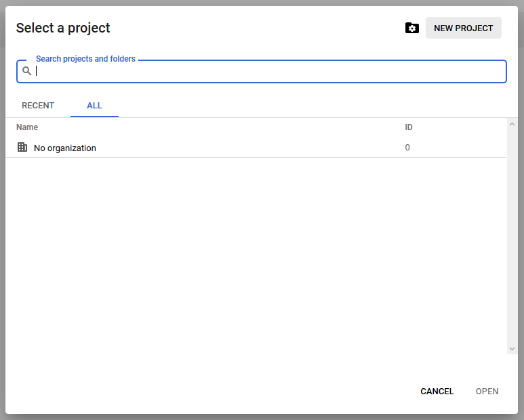Screen dimensions: 524x420
Task: Select the No organization row
Action: tap(256, 148)
